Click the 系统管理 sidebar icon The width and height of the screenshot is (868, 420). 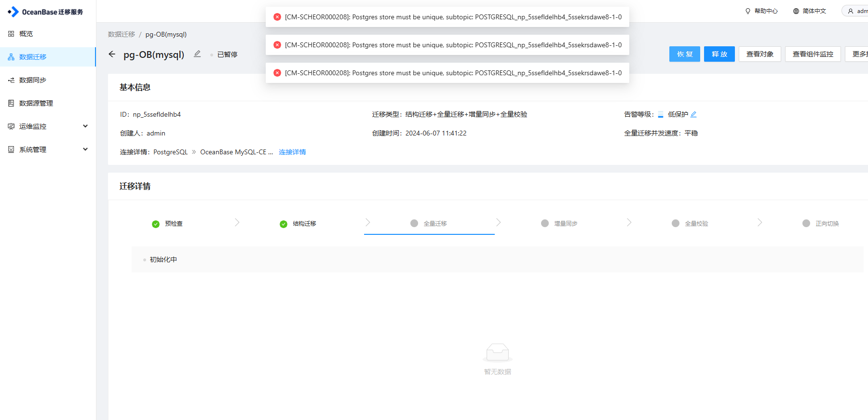coord(11,149)
